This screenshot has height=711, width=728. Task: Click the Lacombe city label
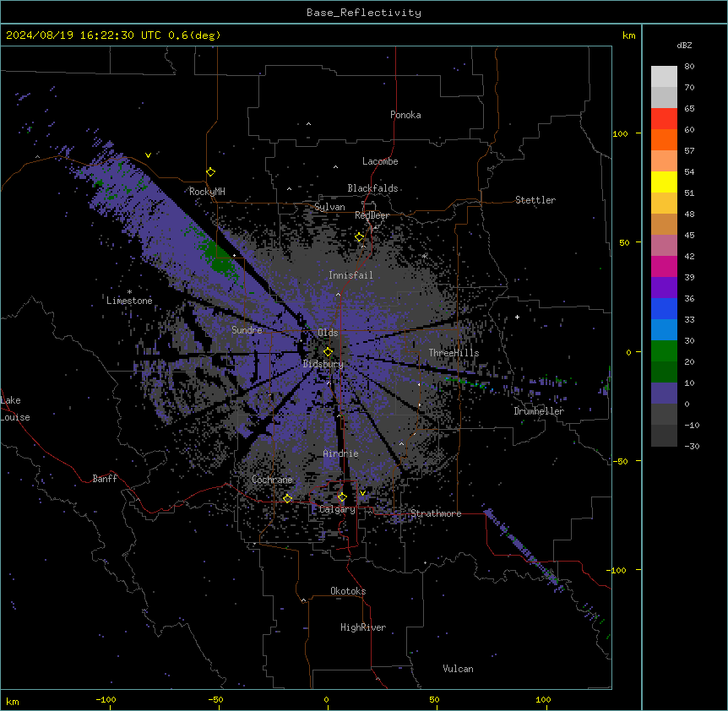[380, 161]
